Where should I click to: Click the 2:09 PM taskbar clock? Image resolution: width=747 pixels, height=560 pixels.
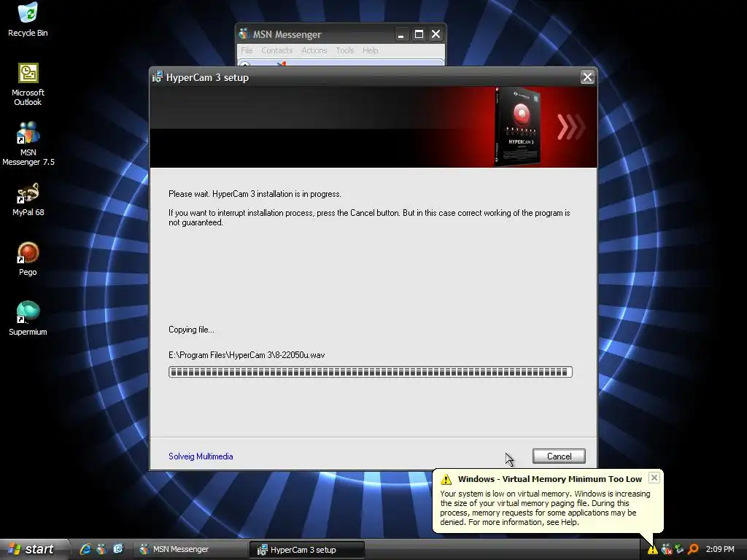[720, 549]
